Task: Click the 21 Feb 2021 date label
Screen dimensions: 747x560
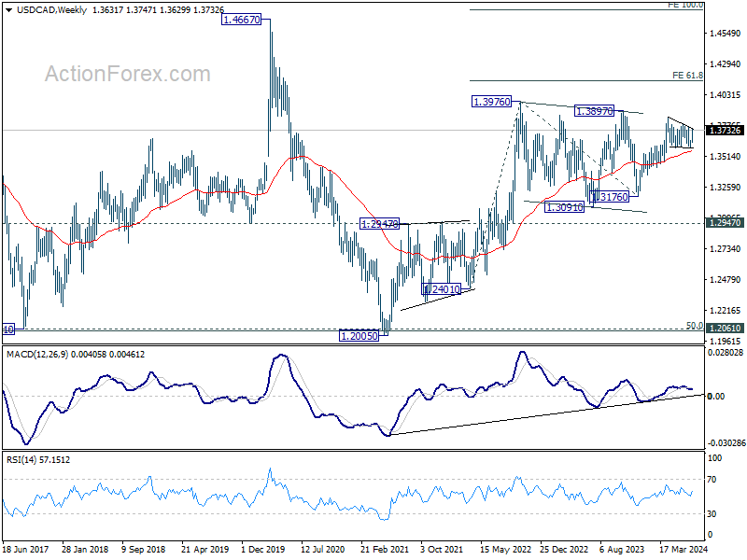Action: point(385,550)
